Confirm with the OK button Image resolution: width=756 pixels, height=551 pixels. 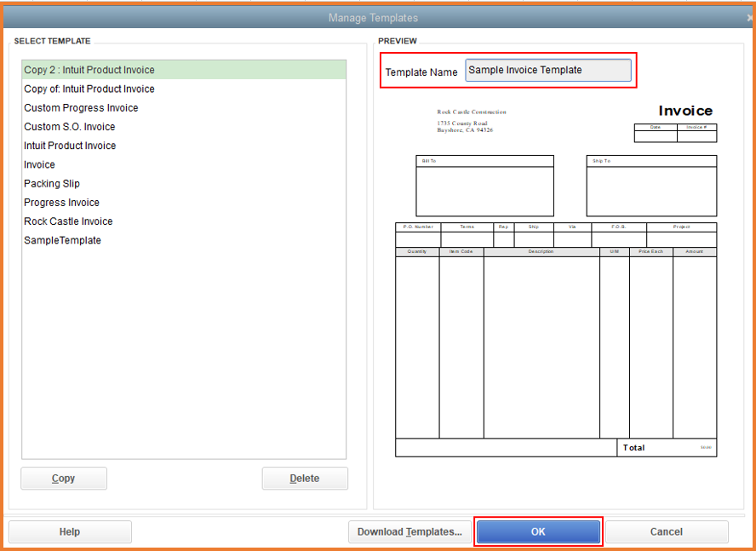coord(538,531)
